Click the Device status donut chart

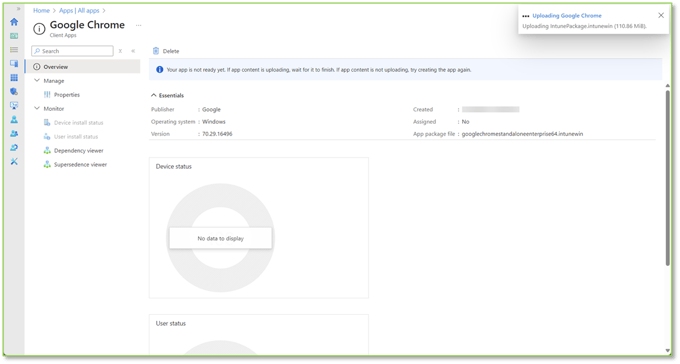[220, 238]
